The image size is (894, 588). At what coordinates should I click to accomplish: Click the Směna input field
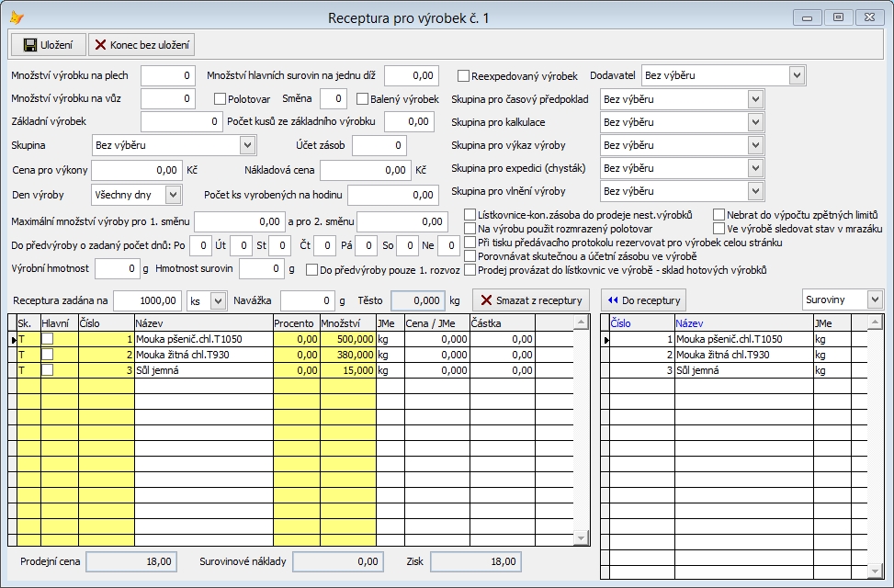(333, 98)
